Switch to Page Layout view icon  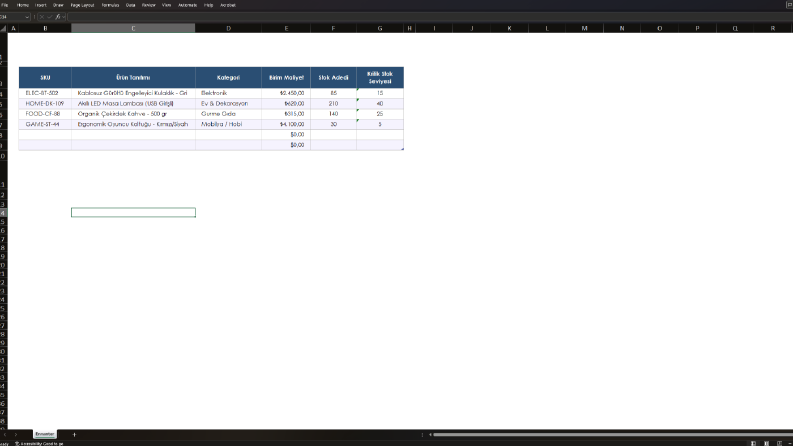766,443
